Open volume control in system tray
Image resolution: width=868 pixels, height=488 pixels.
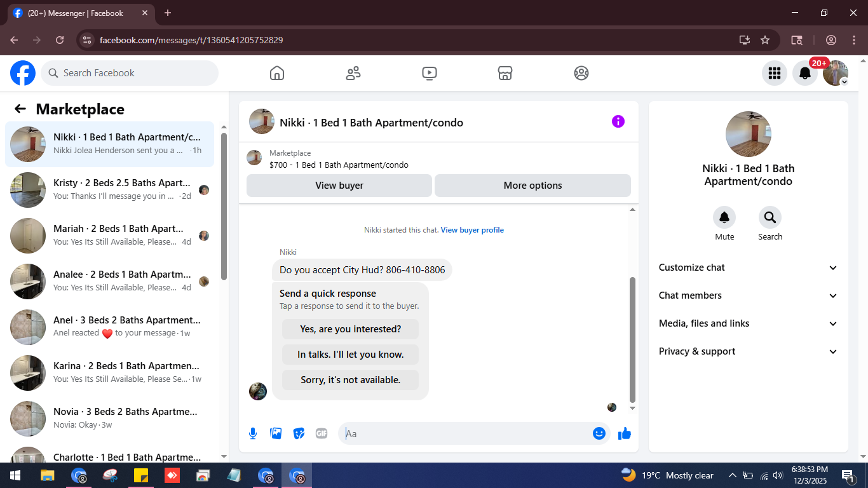coord(778,475)
